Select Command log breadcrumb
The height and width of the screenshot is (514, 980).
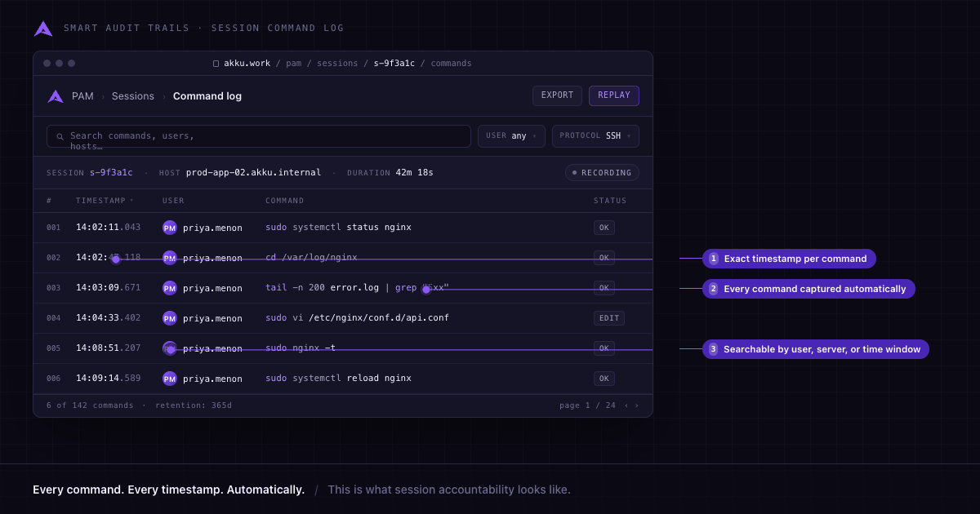(207, 96)
